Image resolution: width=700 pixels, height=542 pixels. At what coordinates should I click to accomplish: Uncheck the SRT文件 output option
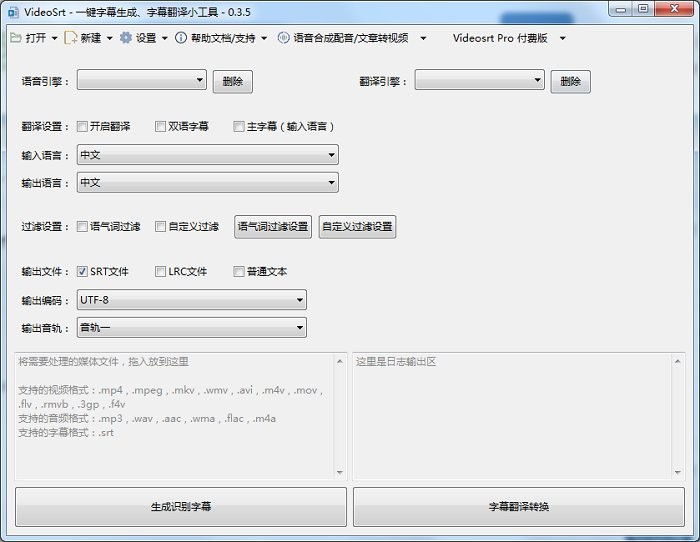pyautogui.click(x=82, y=271)
